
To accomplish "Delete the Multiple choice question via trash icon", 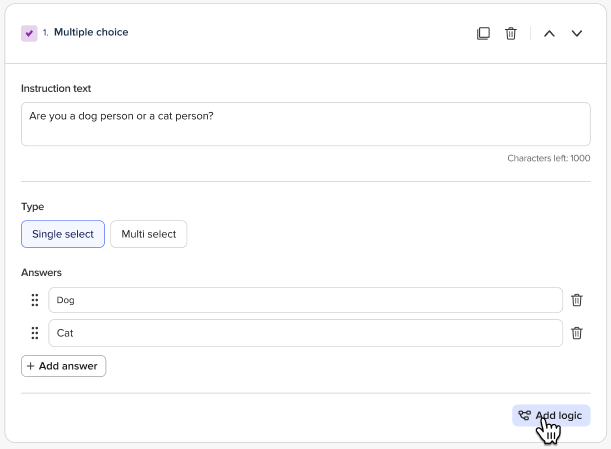I will 510,33.
